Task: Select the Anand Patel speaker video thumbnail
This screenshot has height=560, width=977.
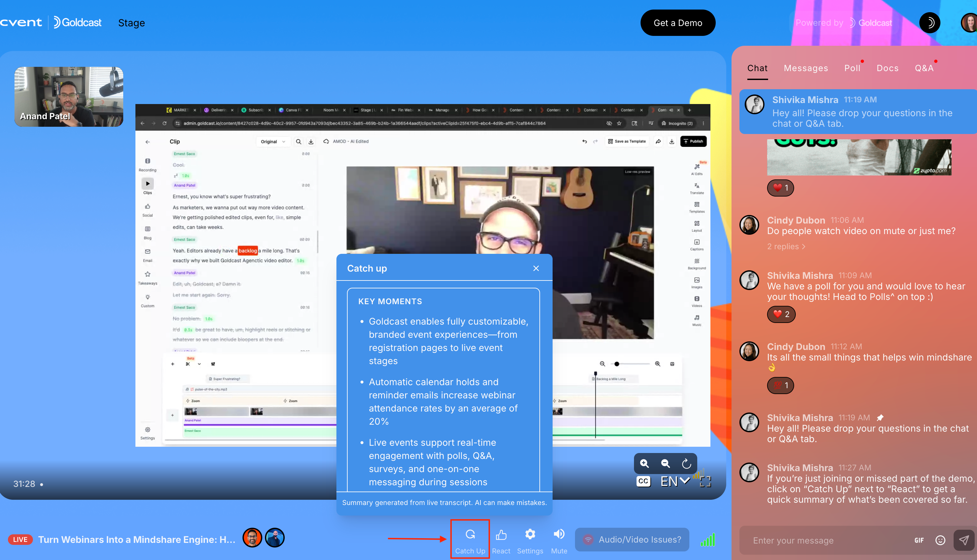Action: [69, 96]
